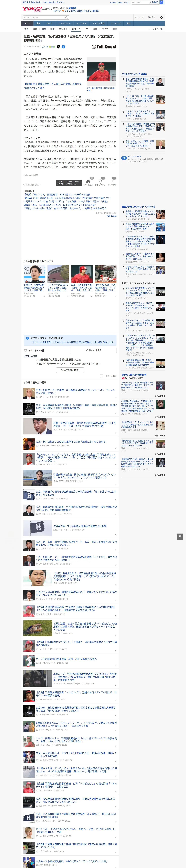Click the scroll-to-top arrow button
The width and height of the screenshot is (186, 868).
point(180,536)
